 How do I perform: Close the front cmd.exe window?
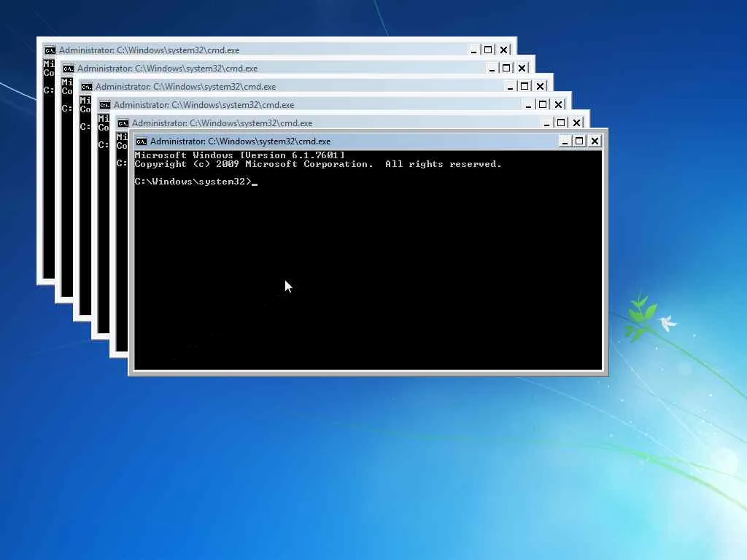pos(595,141)
